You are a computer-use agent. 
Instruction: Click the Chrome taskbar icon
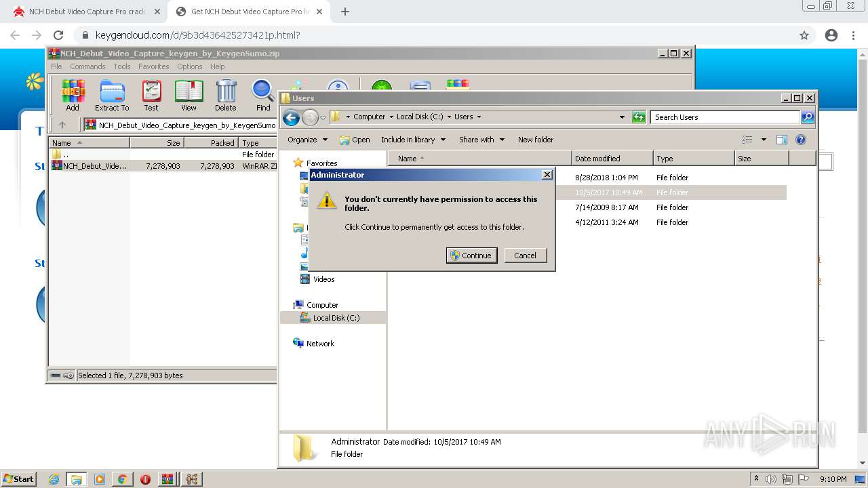123,479
